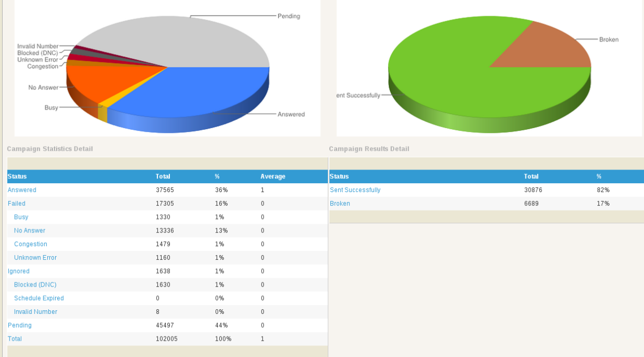Click the Pending label on pie chart
Screen dimensions: 644x357
(x=289, y=16)
